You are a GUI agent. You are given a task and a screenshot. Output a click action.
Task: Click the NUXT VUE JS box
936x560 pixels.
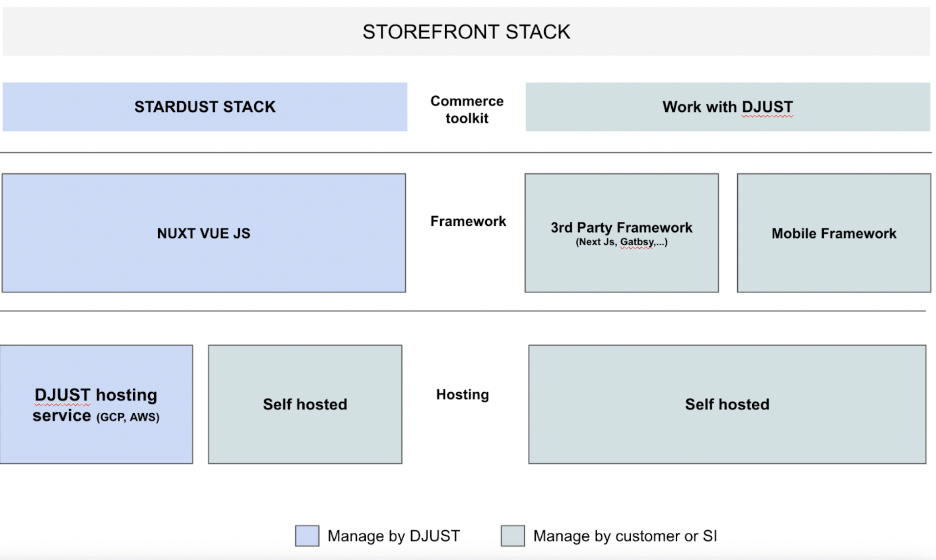click(x=204, y=233)
